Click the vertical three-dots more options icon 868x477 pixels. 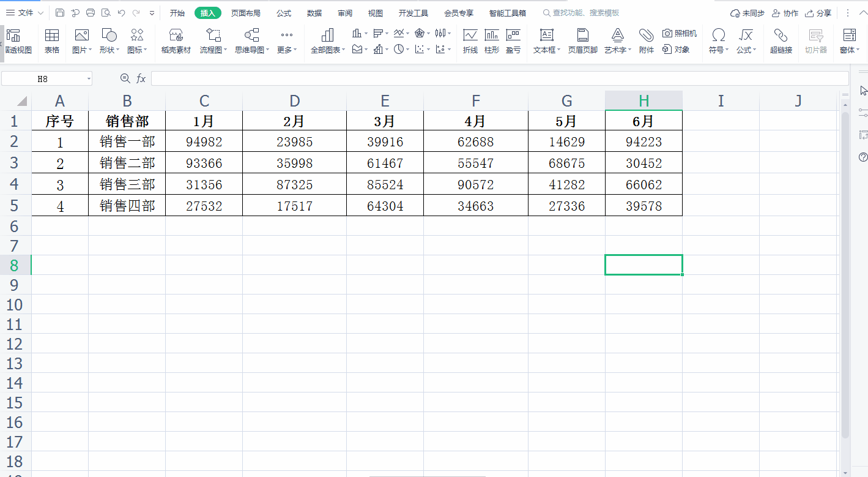coord(848,13)
